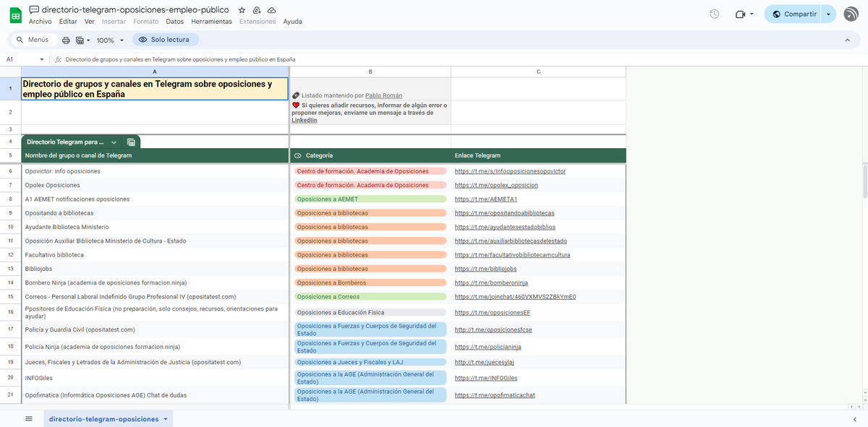Open the Datos menu
868x427 pixels.
coord(174,22)
